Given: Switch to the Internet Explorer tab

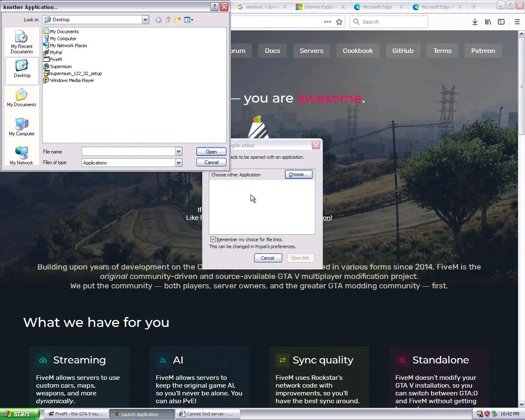Looking at the screenshot, I should [x=320, y=7].
